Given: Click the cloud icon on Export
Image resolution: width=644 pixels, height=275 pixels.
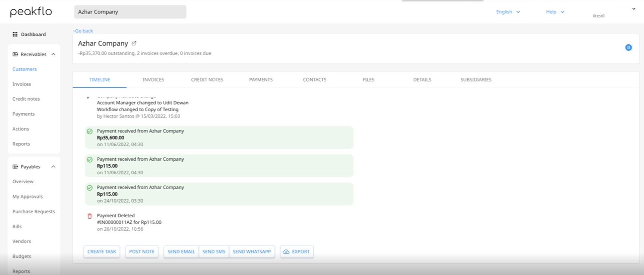Looking at the screenshot, I should 286,252.
